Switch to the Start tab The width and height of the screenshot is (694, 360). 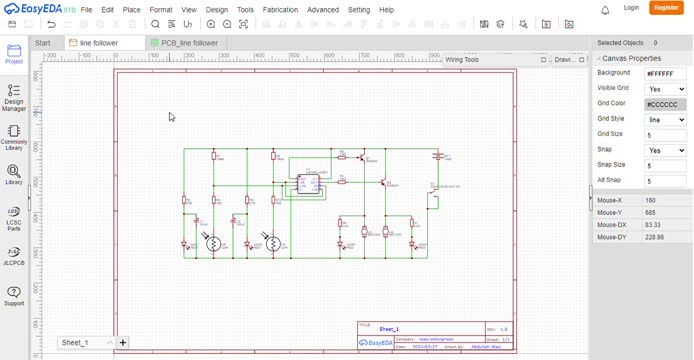pos(42,43)
